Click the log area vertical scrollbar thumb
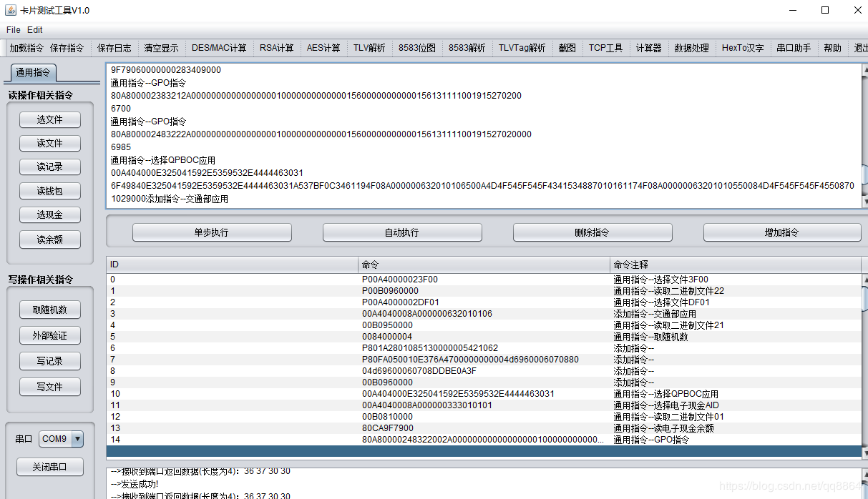This screenshot has height=499, width=868. [864, 174]
